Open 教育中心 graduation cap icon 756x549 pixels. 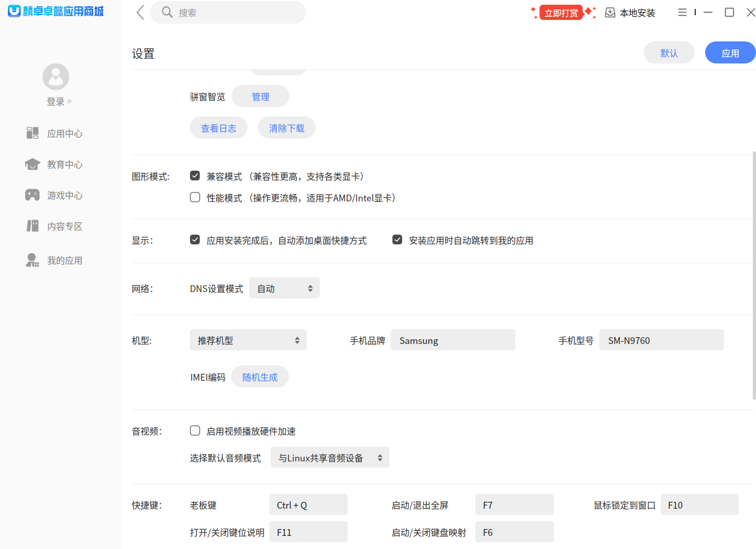(33, 164)
